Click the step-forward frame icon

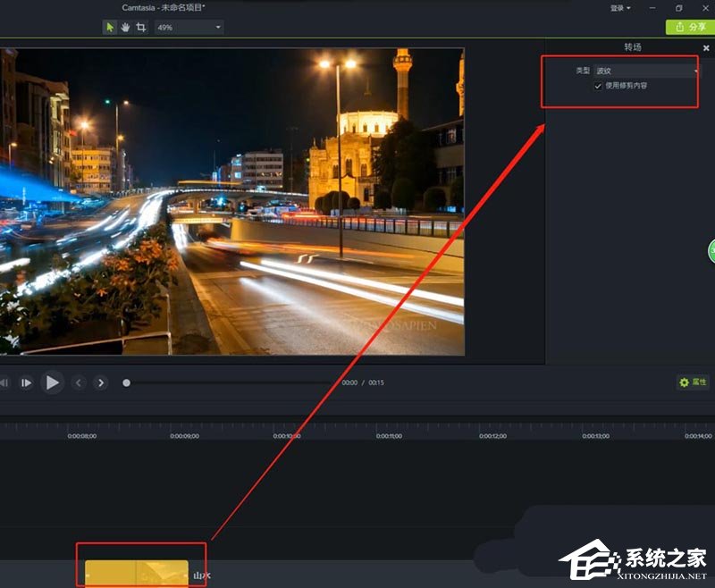[25, 382]
